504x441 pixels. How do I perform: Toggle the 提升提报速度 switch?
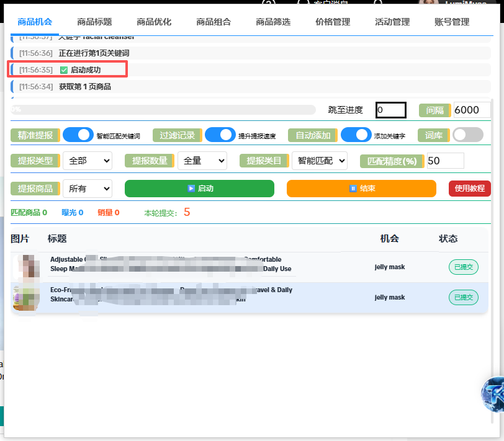[x=220, y=135]
